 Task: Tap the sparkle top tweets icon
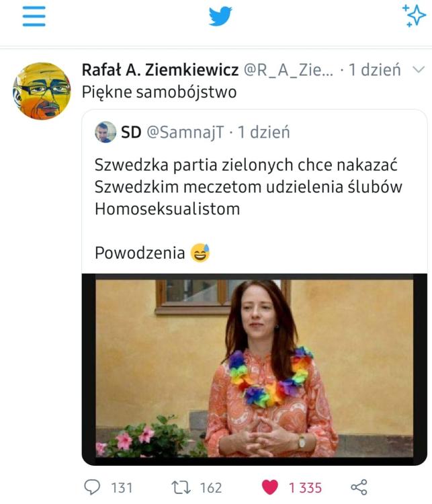tap(414, 15)
